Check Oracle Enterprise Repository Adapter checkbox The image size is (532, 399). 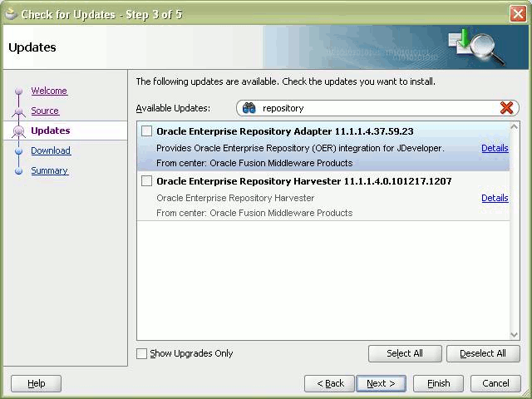[x=146, y=131]
